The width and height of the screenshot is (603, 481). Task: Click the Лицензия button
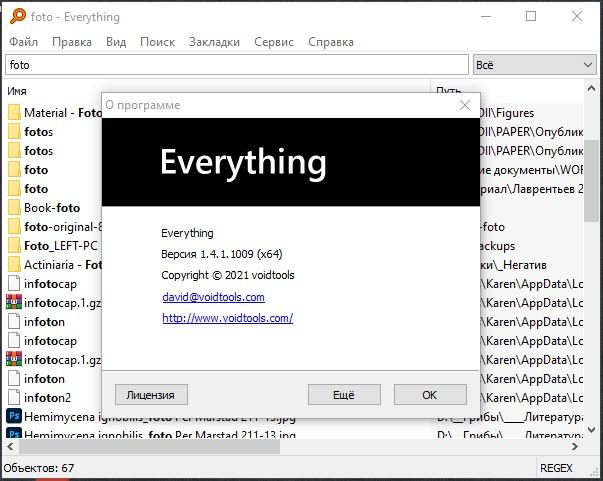(x=151, y=395)
